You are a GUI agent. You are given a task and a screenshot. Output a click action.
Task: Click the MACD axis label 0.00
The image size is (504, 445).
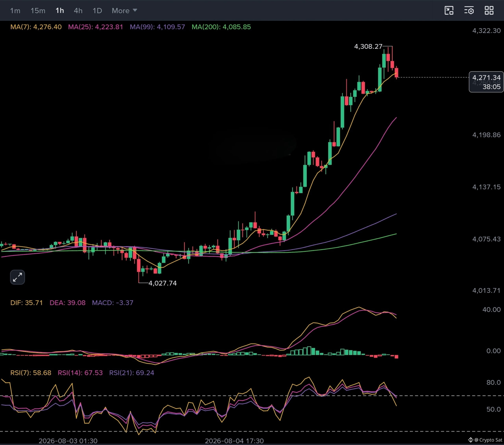point(493,351)
